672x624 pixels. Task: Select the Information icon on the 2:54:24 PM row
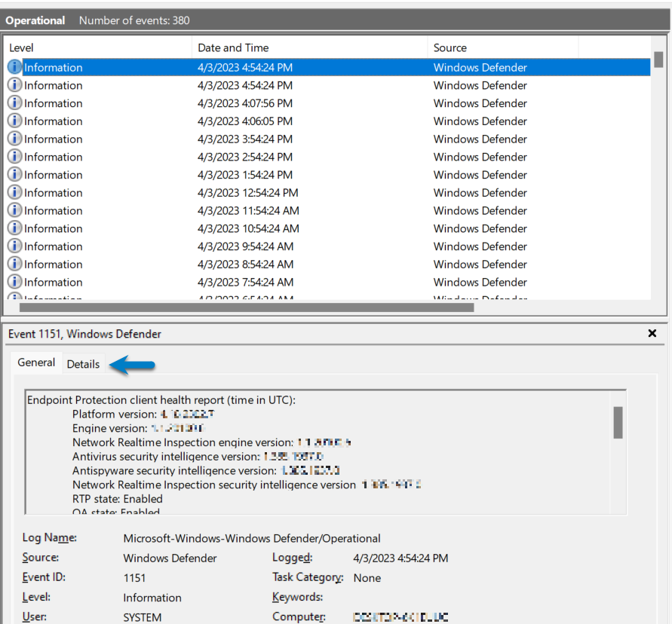(14, 157)
